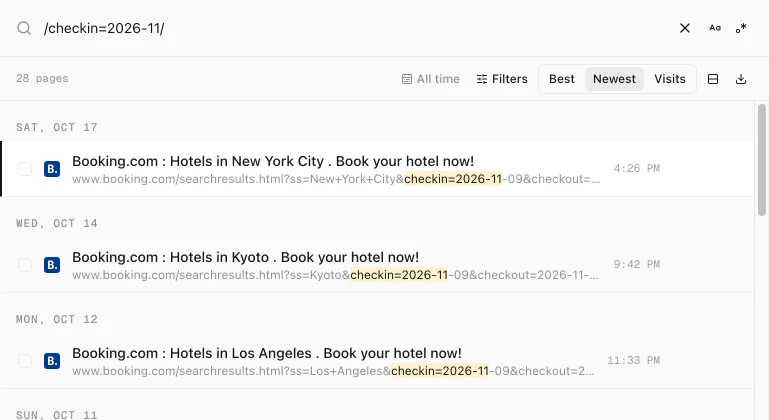Image resolution: width=769 pixels, height=420 pixels.
Task: Select the Los Angeles hotels checkbox
Action: point(25,361)
